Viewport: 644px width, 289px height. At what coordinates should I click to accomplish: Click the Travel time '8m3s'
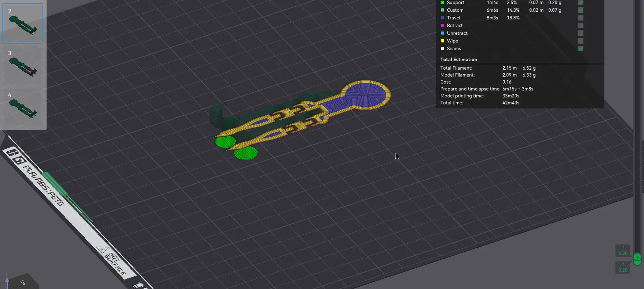click(x=492, y=18)
